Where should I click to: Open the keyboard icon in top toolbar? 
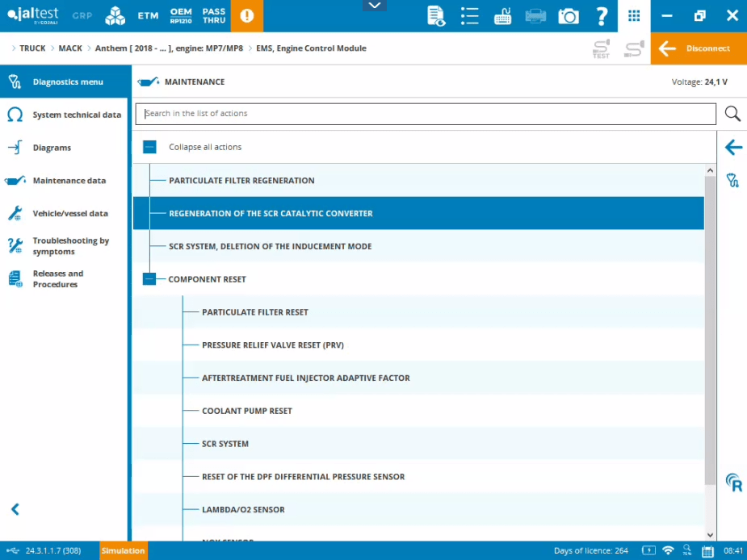[502, 16]
